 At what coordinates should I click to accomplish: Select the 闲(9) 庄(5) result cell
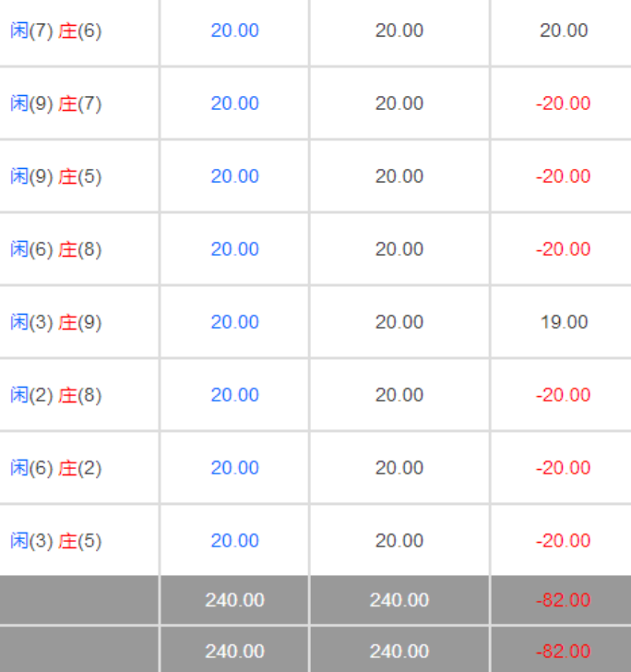pyautogui.click(x=56, y=176)
